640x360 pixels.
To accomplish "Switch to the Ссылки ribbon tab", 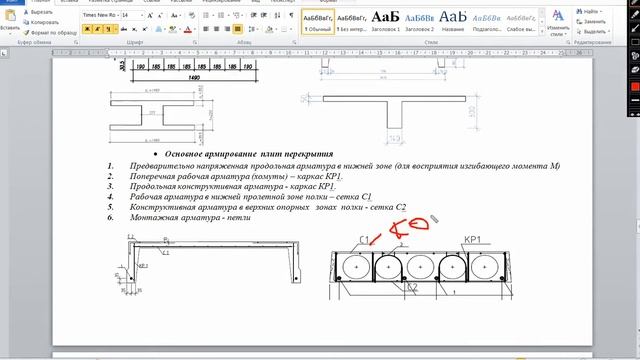I will coord(152,2).
